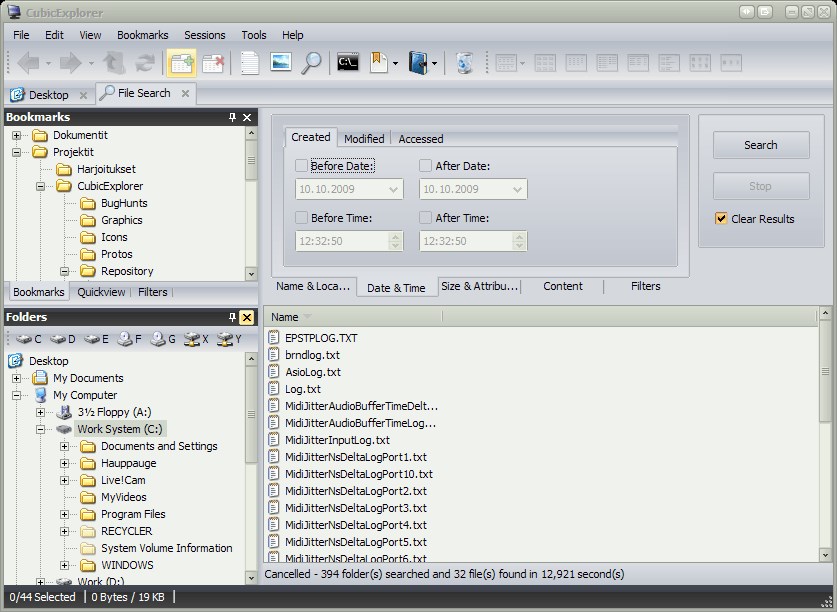Screen dimensions: 837x612
Task: Open Sessions toolbar button dropdown arrow
Action: tap(435, 63)
